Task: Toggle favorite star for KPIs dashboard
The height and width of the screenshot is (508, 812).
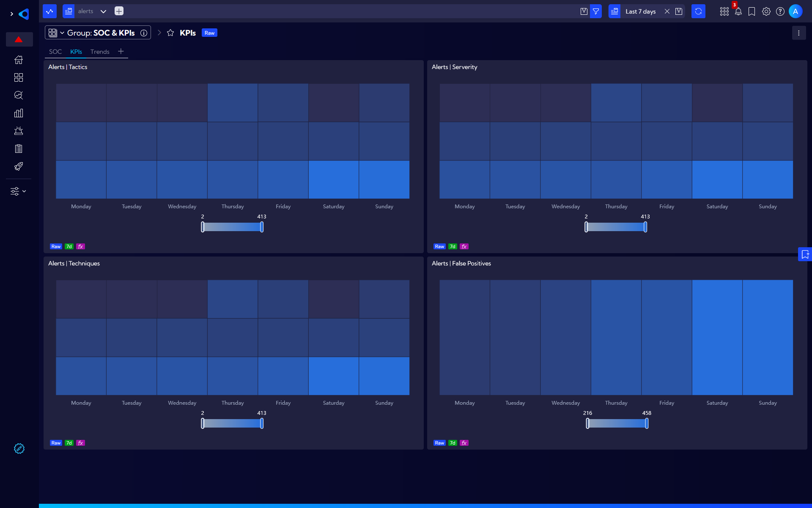Action: point(170,33)
